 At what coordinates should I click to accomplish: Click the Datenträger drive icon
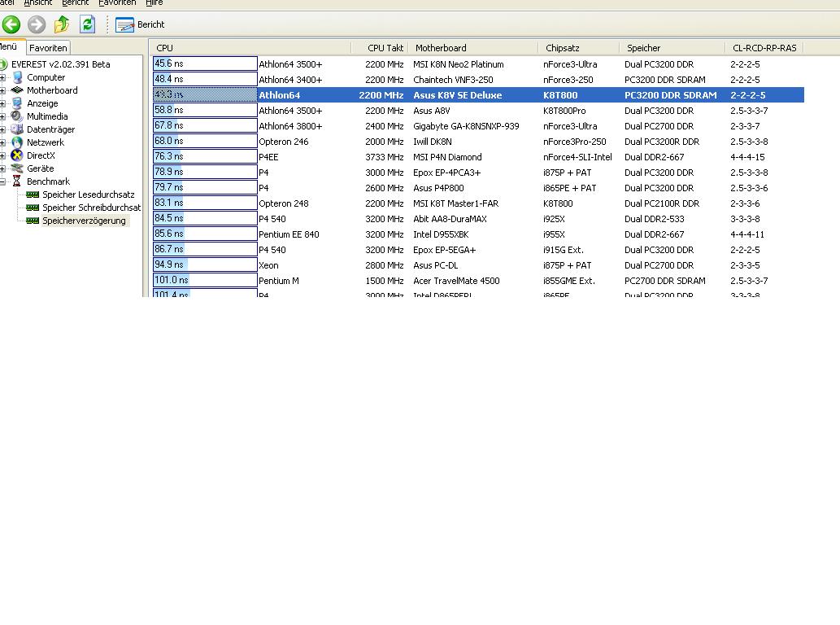[17, 129]
